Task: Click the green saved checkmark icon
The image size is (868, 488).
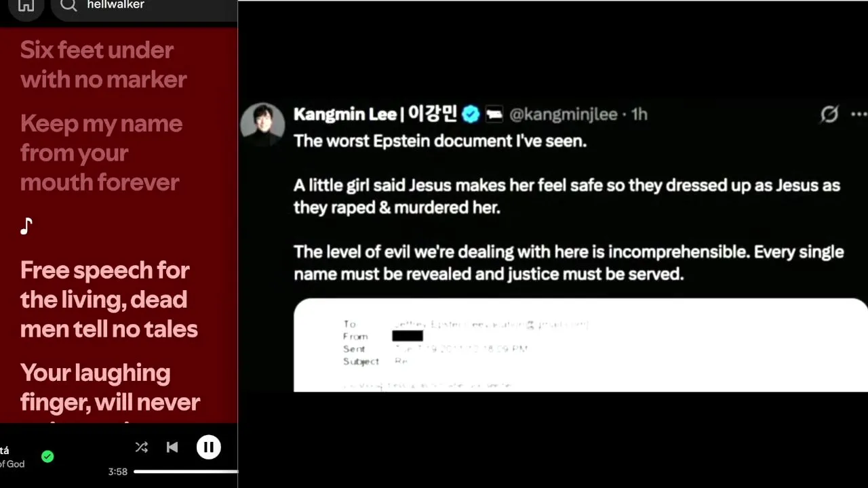Action: tap(47, 457)
